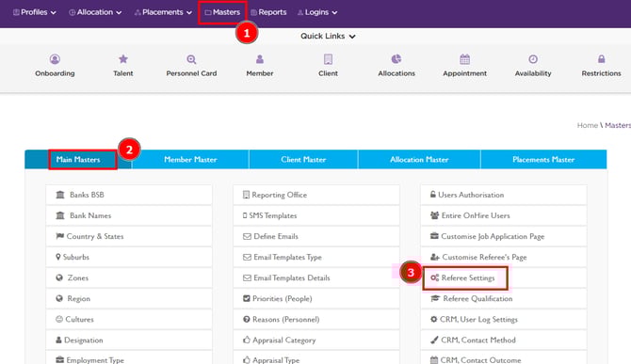Open Customise Job Application Page
The height and width of the screenshot is (364, 631).
click(504, 236)
